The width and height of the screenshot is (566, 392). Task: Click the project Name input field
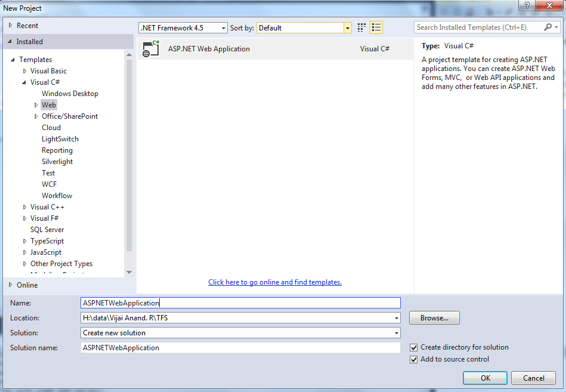pyautogui.click(x=240, y=303)
